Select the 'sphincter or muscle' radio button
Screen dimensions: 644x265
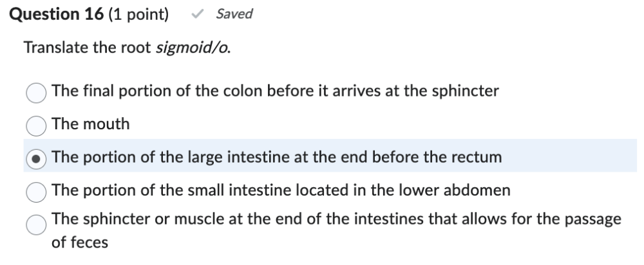point(36,223)
